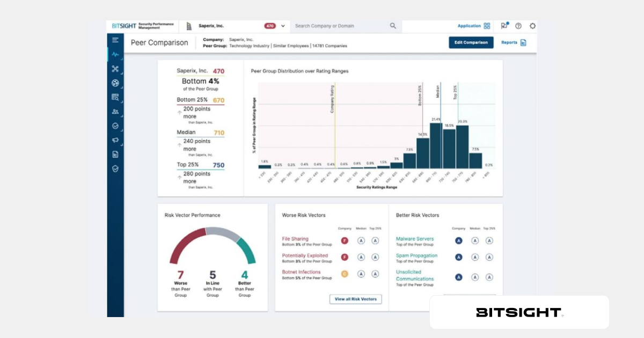Click File Sharing median grade A badge
Screen dimensions: 644x338
tap(361, 241)
